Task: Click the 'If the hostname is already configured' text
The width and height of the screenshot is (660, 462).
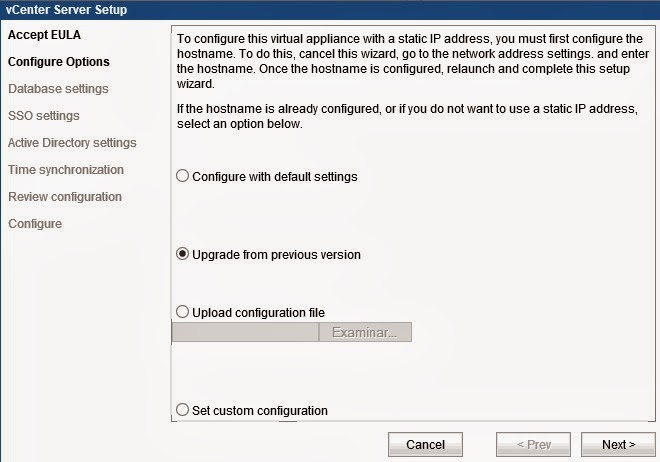Action: [407, 116]
